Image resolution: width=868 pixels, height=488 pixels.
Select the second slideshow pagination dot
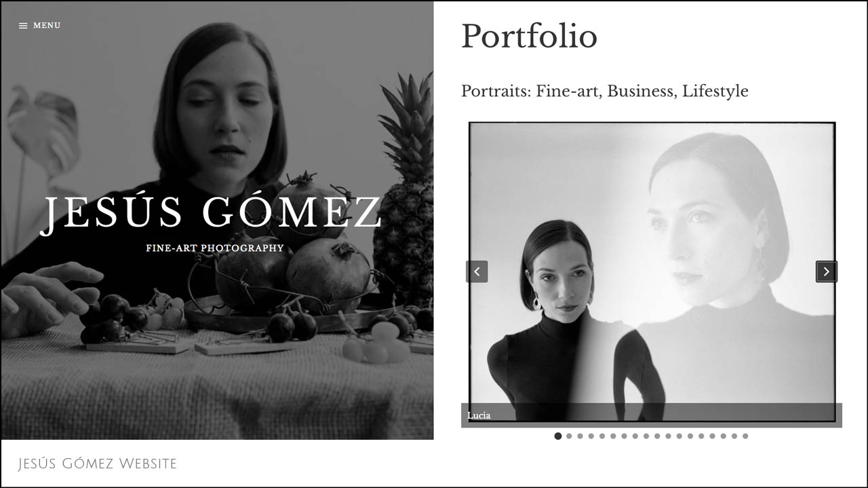coord(569,436)
